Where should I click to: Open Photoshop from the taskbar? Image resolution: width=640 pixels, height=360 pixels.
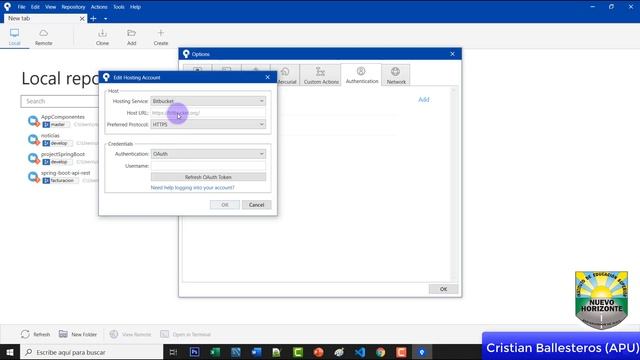[x=194, y=352]
